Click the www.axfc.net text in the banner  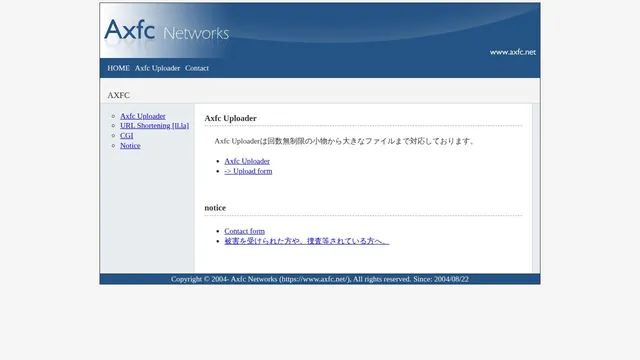click(513, 52)
